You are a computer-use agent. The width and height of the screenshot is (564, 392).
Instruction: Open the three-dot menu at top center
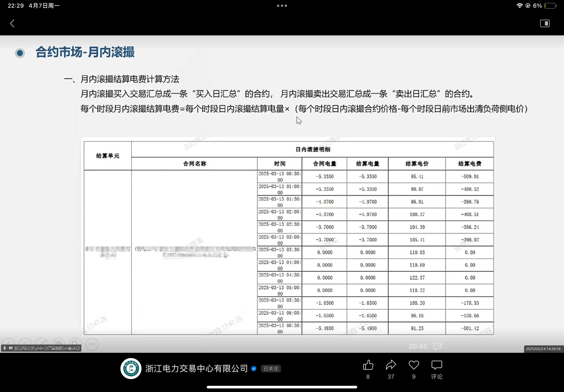282,6
